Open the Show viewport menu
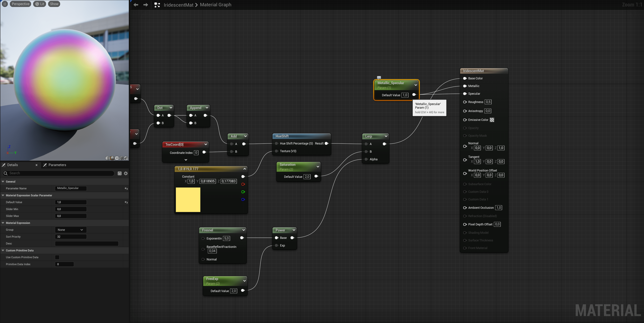The width and height of the screenshot is (644, 323). (x=54, y=4)
